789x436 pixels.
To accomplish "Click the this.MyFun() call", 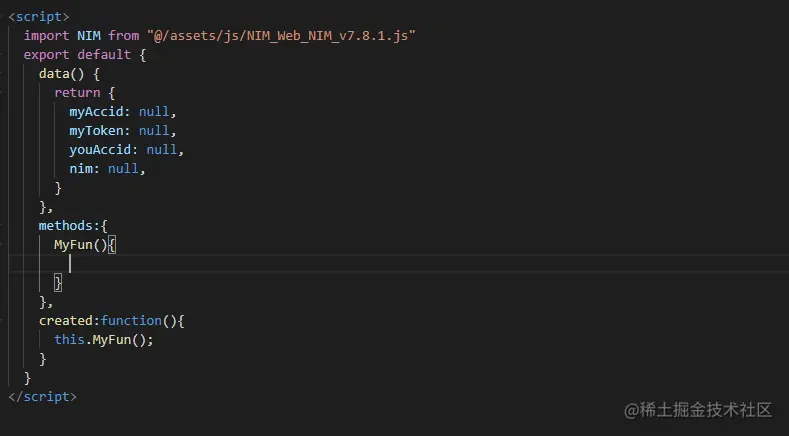I will tap(104, 340).
